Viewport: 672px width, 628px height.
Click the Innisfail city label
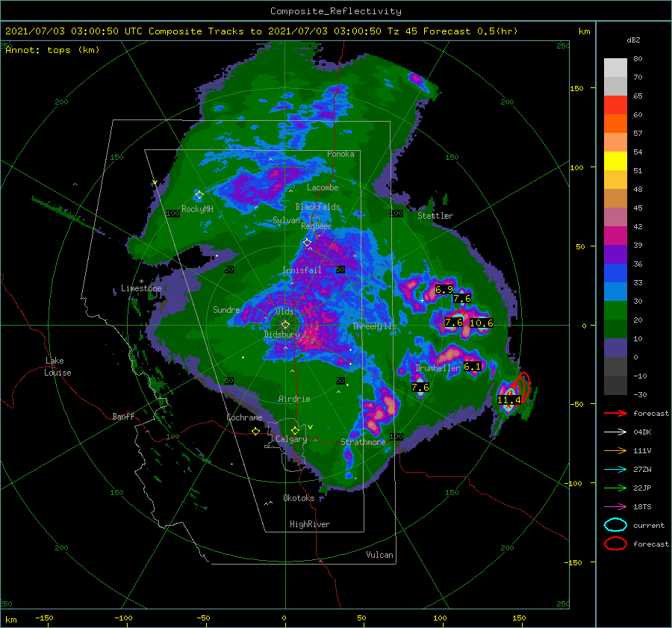click(x=302, y=270)
